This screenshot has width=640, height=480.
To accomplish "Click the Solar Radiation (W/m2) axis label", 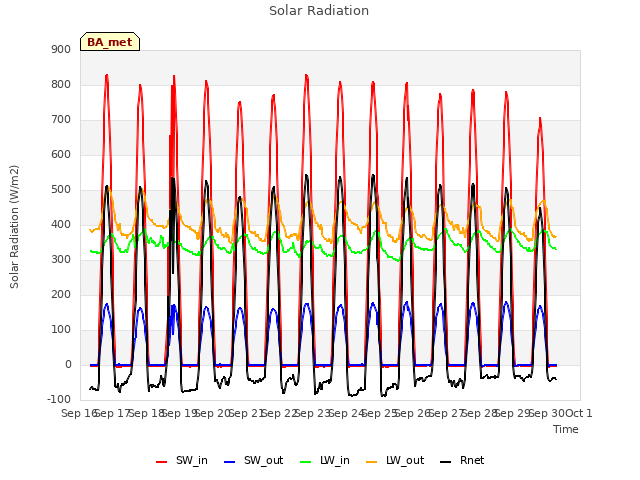I will click(x=14, y=227).
